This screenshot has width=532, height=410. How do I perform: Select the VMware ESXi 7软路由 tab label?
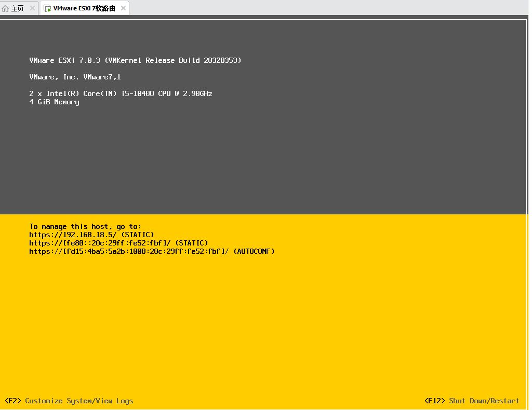[x=84, y=8]
